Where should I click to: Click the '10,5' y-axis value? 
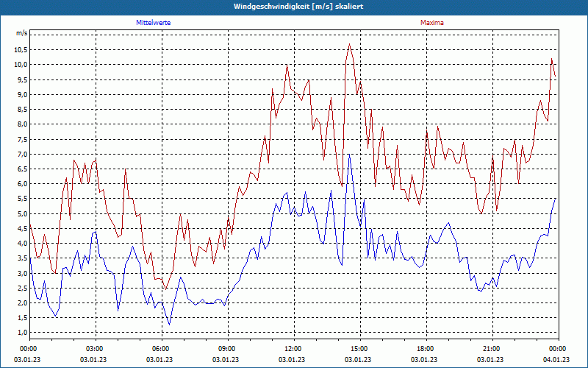(x=21, y=50)
